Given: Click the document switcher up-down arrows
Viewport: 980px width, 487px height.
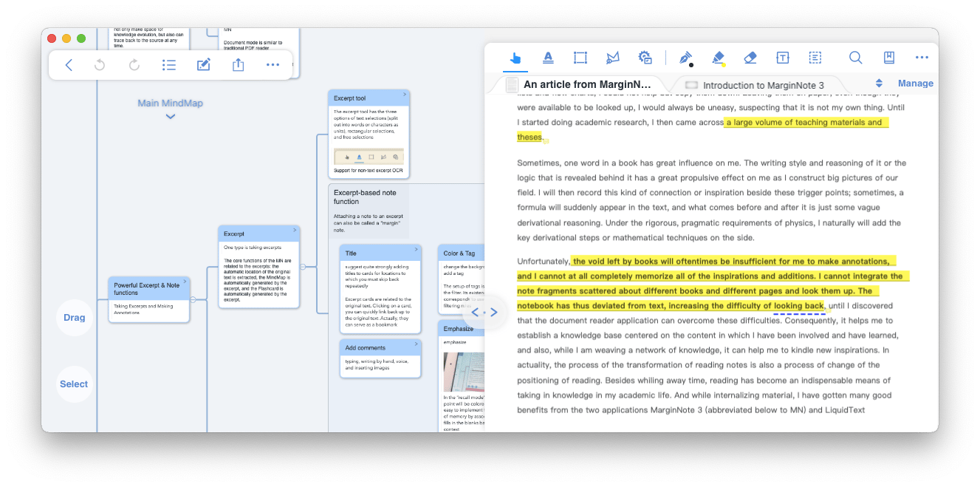Looking at the screenshot, I should point(879,84).
